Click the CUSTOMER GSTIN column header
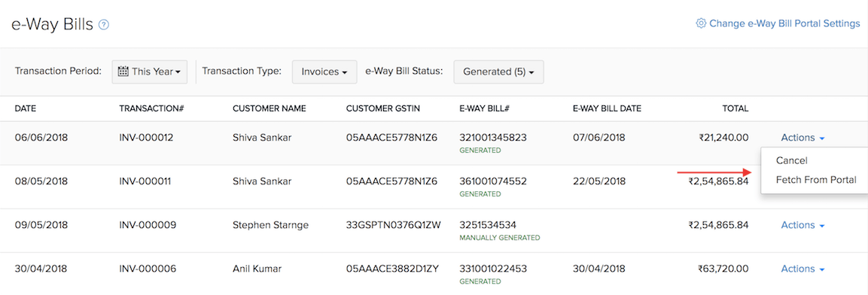868x295 pixels. coord(383,108)
